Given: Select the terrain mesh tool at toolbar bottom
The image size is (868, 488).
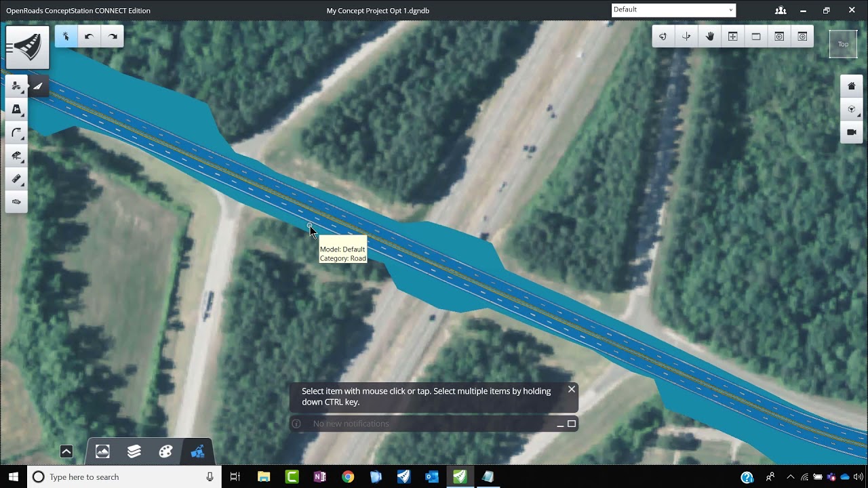Looking at the screenshot, I should [16, 202].
